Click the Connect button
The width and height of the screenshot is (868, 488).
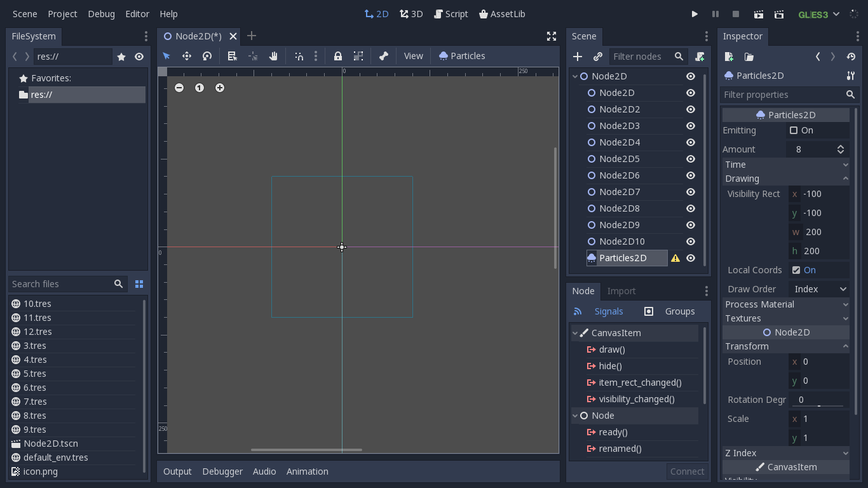687,471
